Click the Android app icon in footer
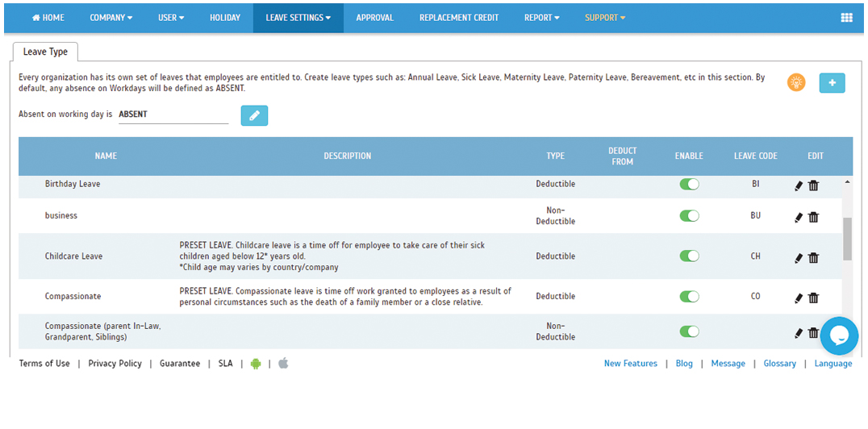The image size is (868, 429). (256, 364)
